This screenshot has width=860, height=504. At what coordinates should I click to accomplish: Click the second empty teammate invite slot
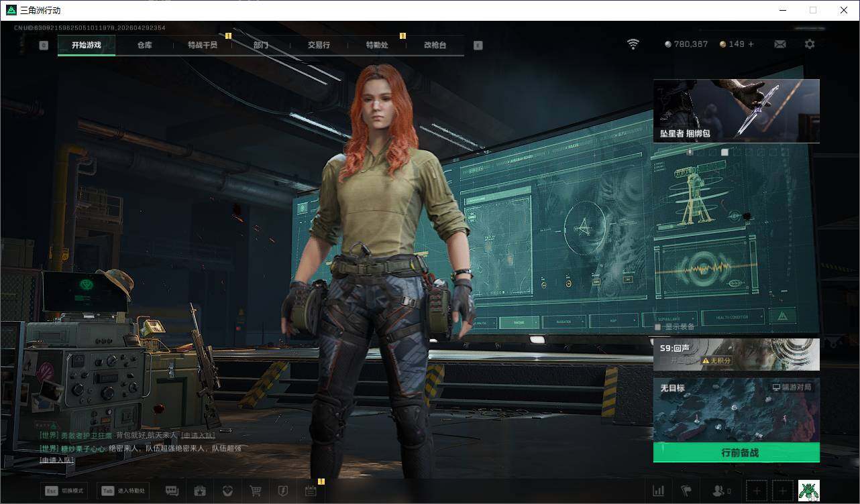tap(783, 491)
